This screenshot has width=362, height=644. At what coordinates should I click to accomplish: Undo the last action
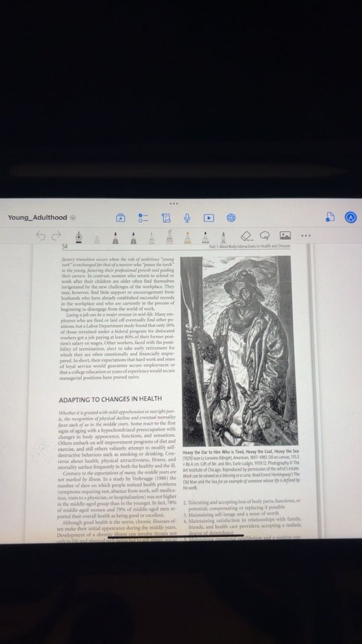click(x=40, y=236)
